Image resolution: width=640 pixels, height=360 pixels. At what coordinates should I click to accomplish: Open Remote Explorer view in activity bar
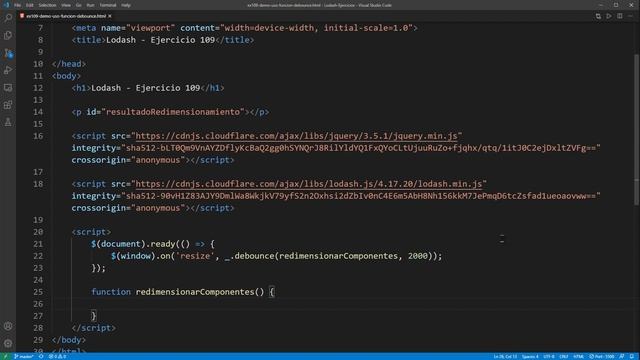coord(8,88)
